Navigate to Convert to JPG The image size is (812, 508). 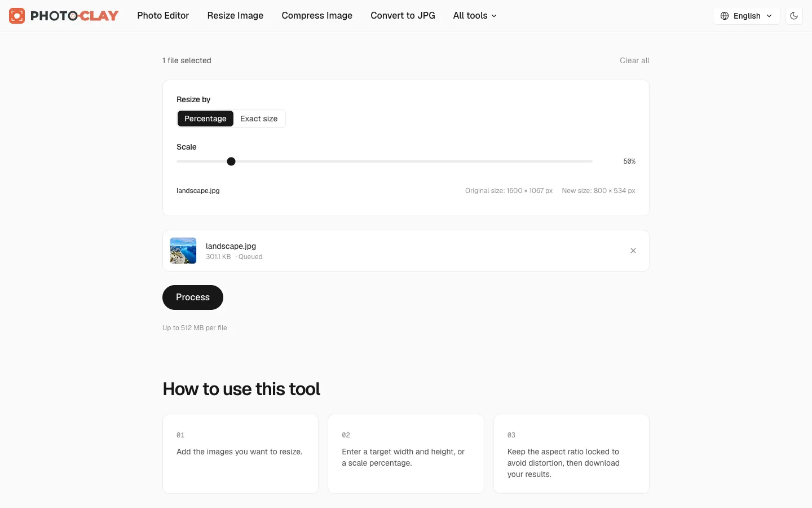(x=403, y=16)
